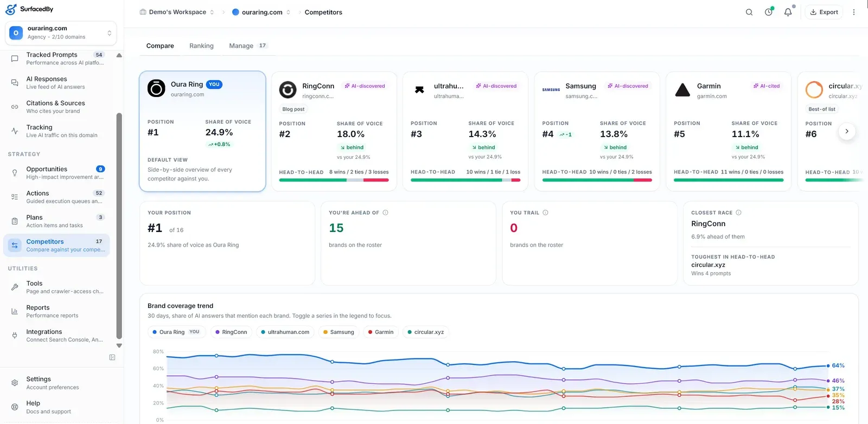Open Demo's Workspace breadcrumb dropdown
Screen dimensions: 868x424
tap(177, 12)
